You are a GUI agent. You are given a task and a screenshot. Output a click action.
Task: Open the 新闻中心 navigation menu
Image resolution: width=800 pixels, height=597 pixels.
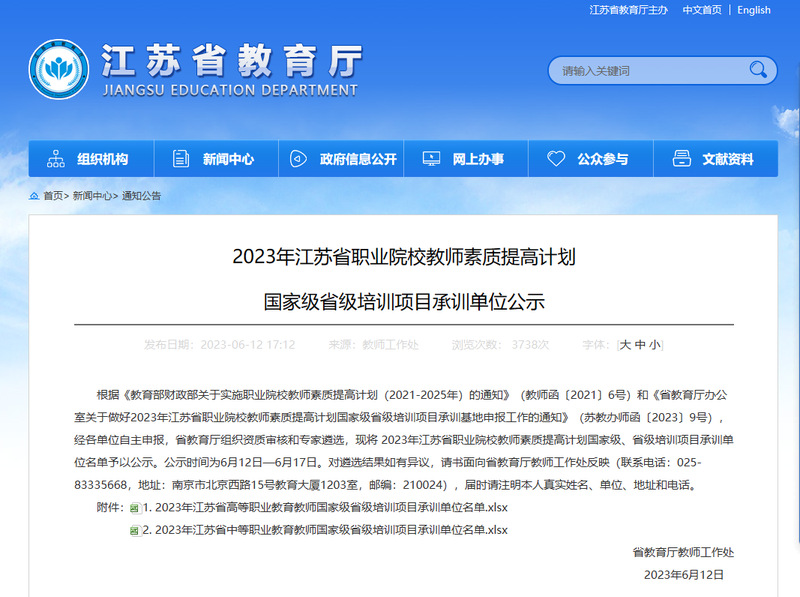click(x=228, y=159)
